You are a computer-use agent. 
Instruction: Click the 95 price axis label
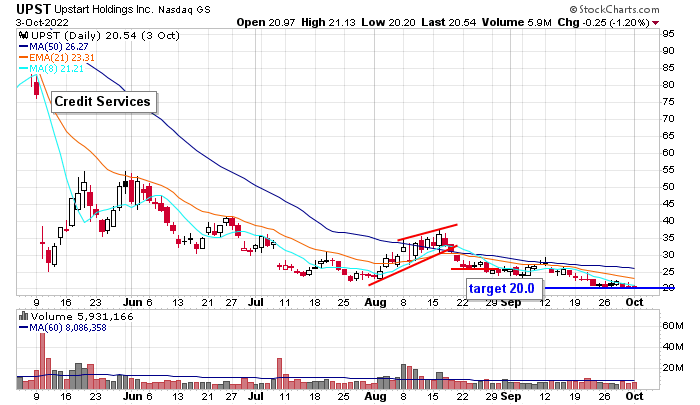668,33
